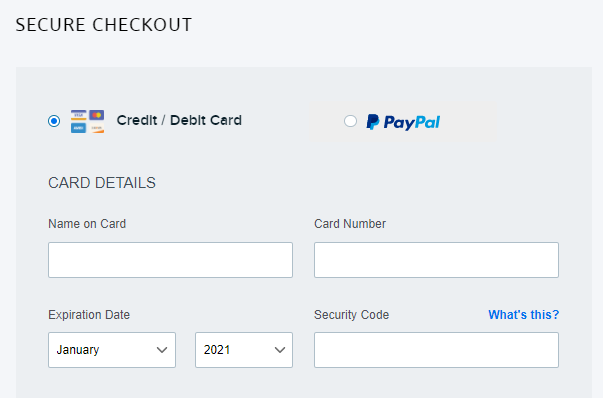
Task: Select the PayPal radio button
Action: (x=350, y=121)
